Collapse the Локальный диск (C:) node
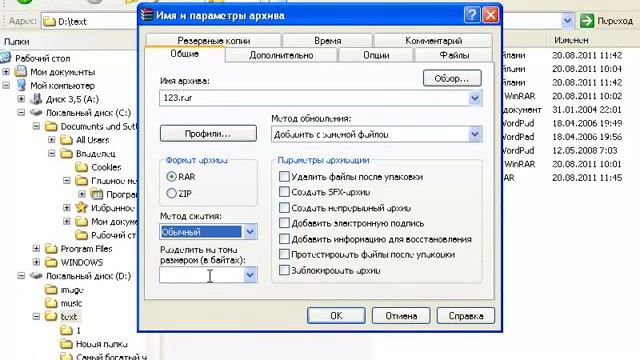This screenshot has height=360, width=640. (21, 112)
